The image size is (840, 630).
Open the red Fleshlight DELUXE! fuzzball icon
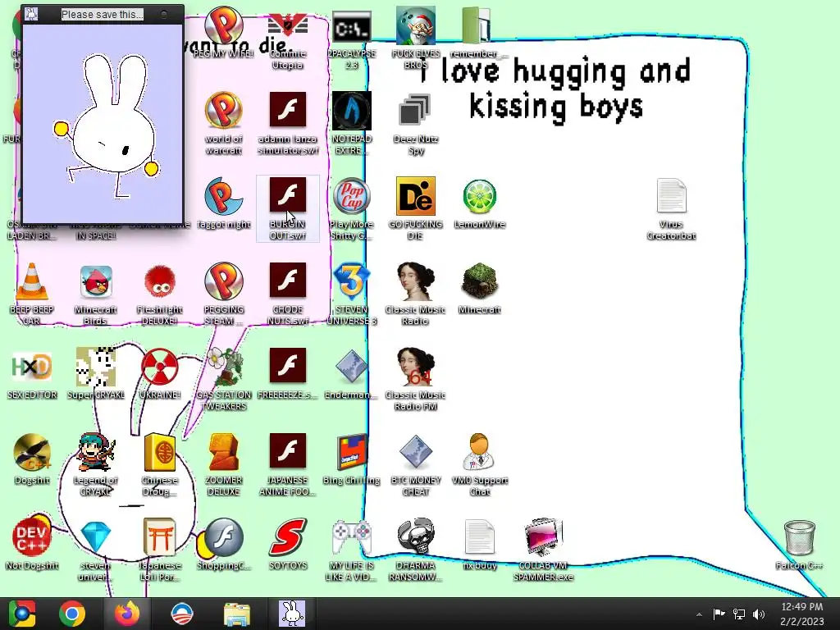160,294
